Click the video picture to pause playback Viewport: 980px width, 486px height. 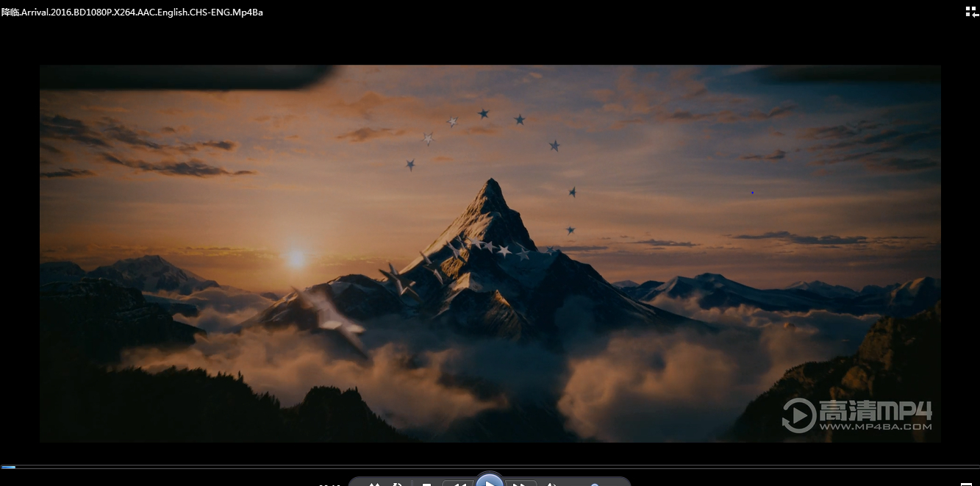click(490, 254)
